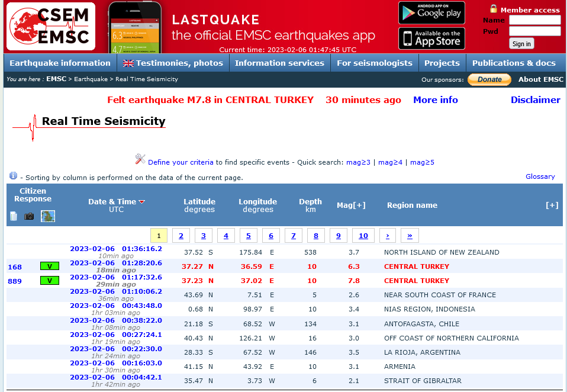Open the App Store badge
The height and width of the screenshot is (392, 567).
click(431, 38)
